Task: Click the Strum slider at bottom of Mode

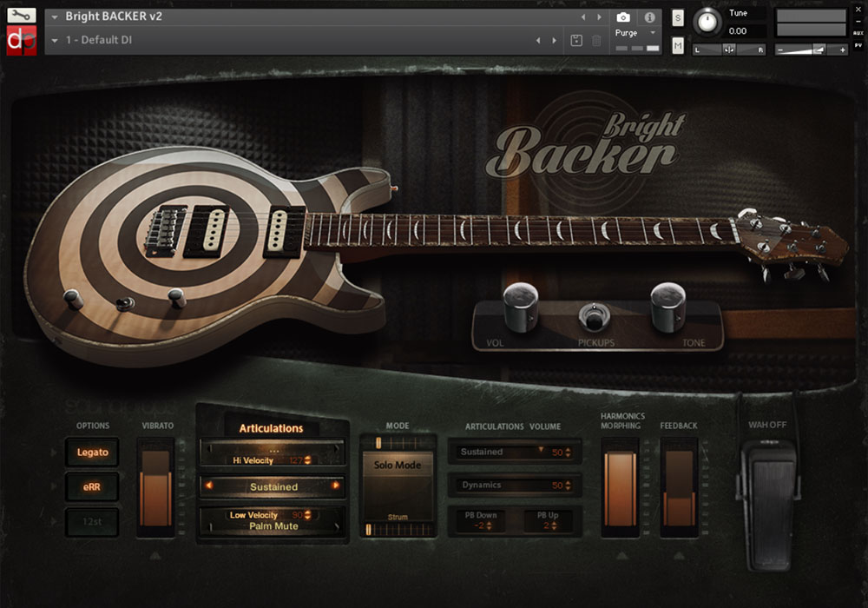Action: pos(398,530)
